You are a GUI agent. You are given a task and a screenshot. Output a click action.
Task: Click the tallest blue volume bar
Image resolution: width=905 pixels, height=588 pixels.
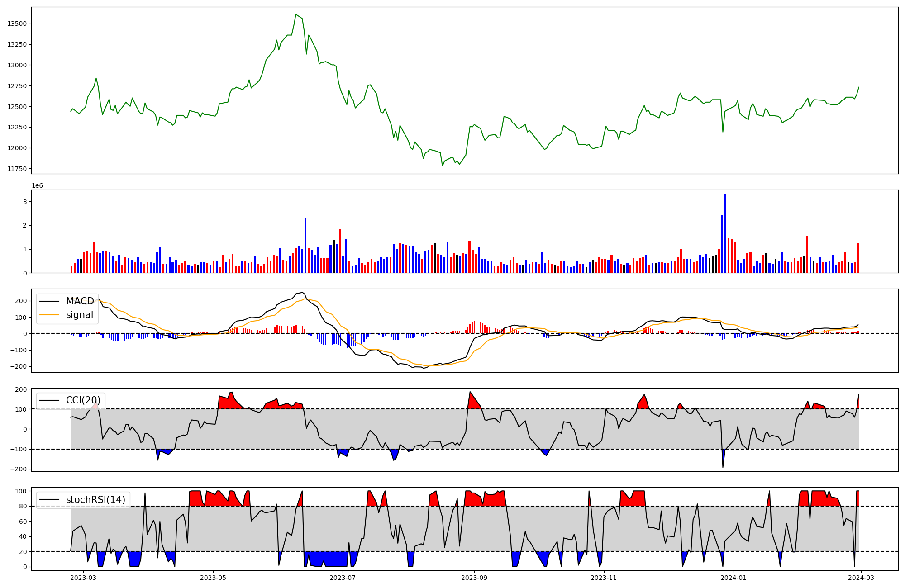pyautogui.click(x=725, y=233)
